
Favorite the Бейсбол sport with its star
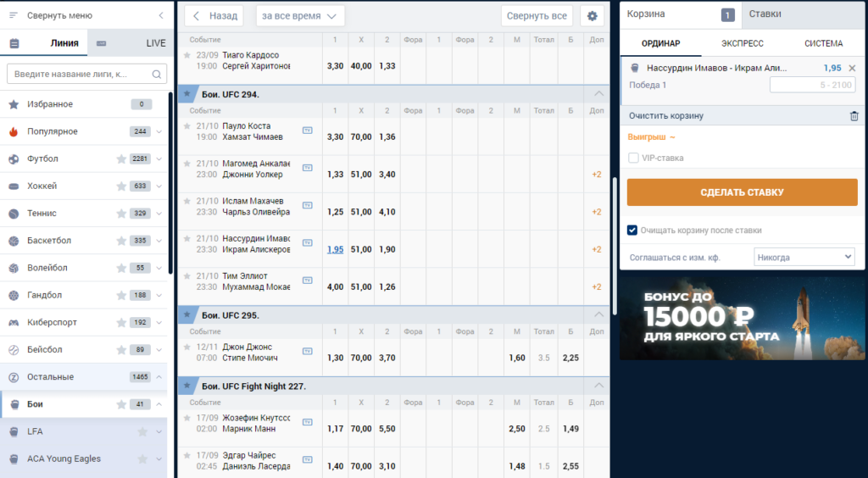click(121, 350)
